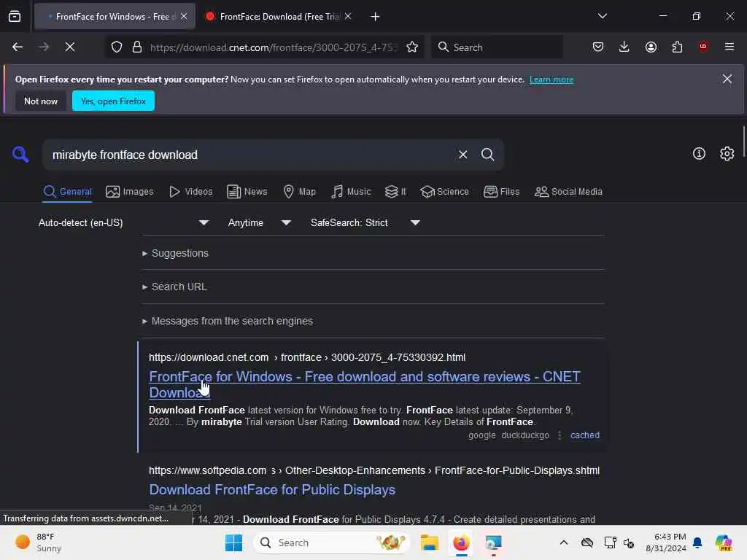Select the News search category
Screen dimensions: 747x560
(x=247, y=192)
